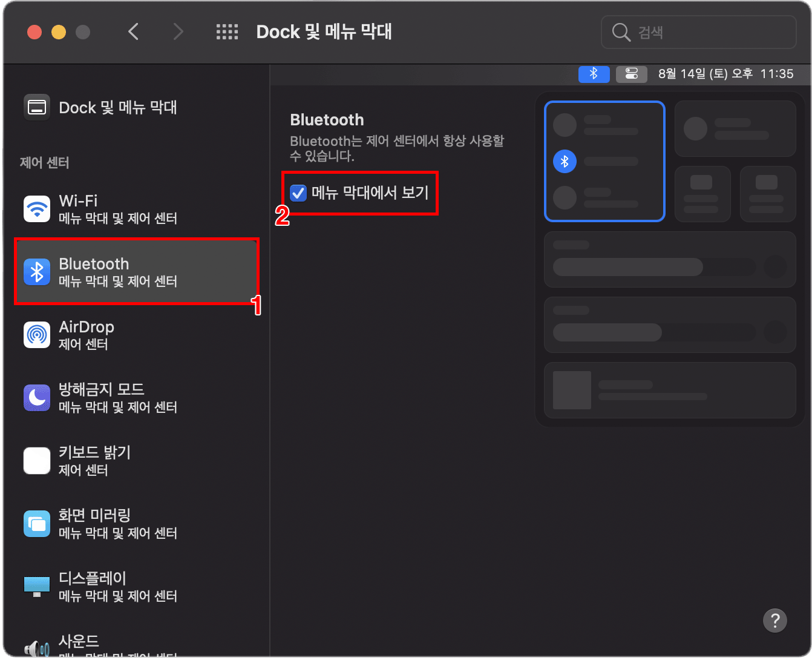
Task: Close the window with red button
Action: 34,32
